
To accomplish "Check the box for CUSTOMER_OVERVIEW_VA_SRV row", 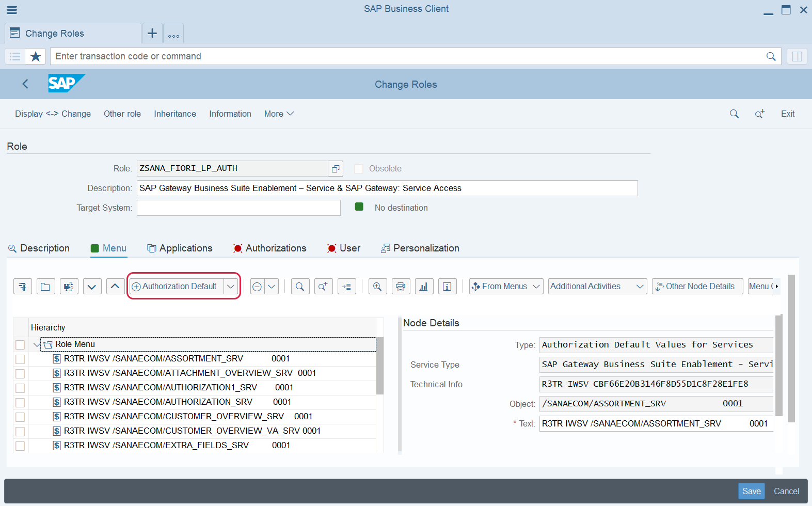I will tap(20, 432).
